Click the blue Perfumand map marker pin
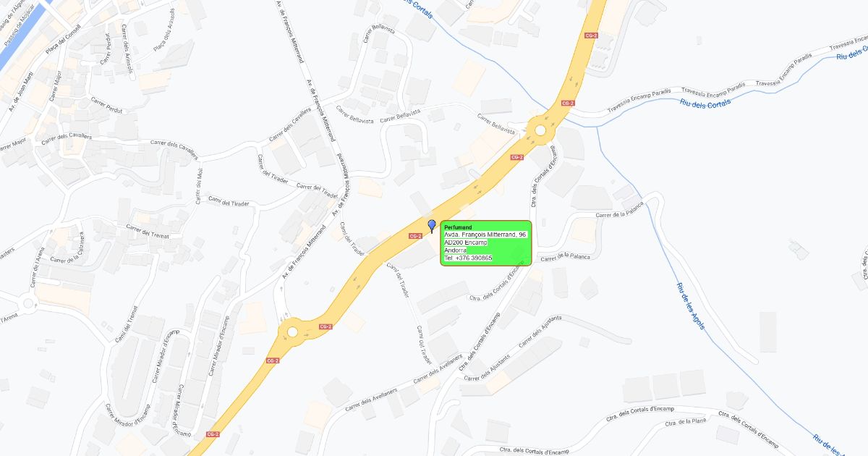This screenshot has height=456, width=868. click(x=432, y=226)
